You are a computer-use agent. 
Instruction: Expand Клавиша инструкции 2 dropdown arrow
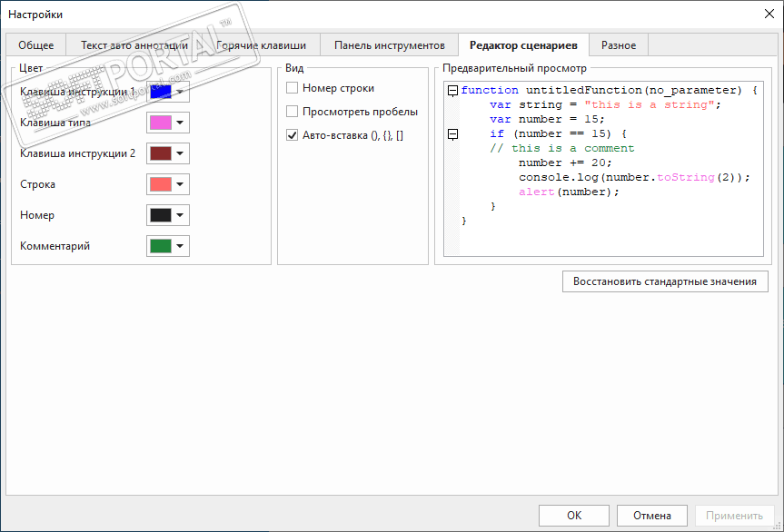tap(180, 153)
